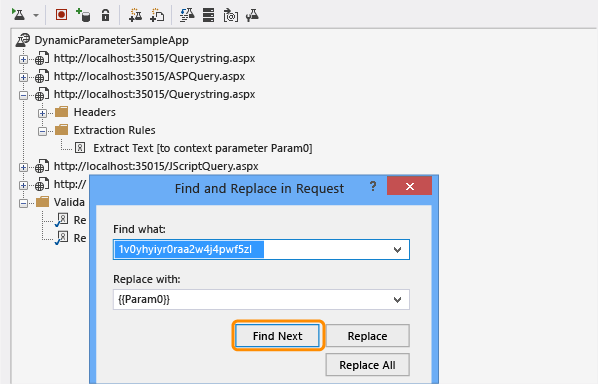Image resolution: width=598 pixels, height=384 pixels.
Task: Click the Valida folder icon
Action: click(x=42, y=201)
